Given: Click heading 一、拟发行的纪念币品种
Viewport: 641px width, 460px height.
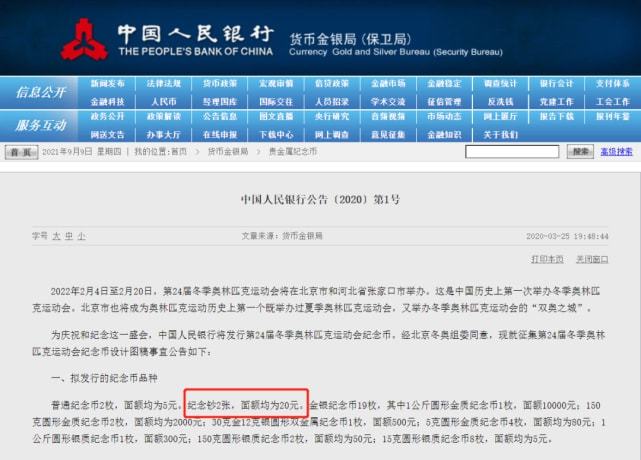Looking at the screenshot, I should pos(104,378).
